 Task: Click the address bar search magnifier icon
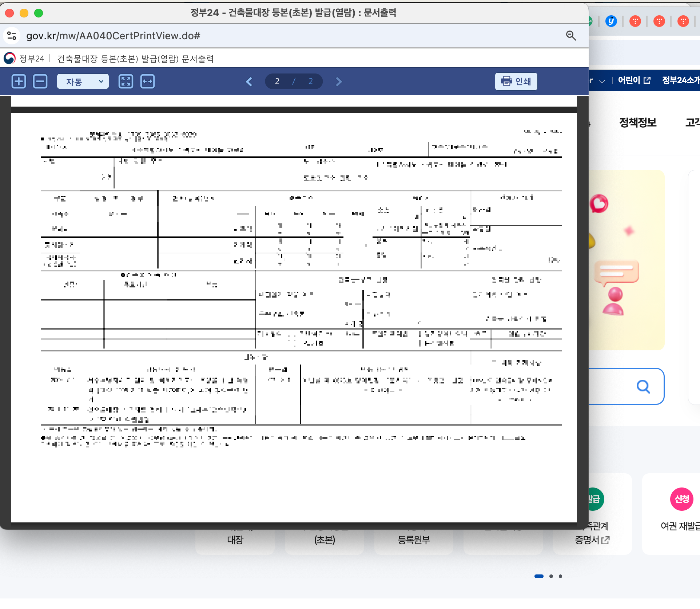coord(571,36)
